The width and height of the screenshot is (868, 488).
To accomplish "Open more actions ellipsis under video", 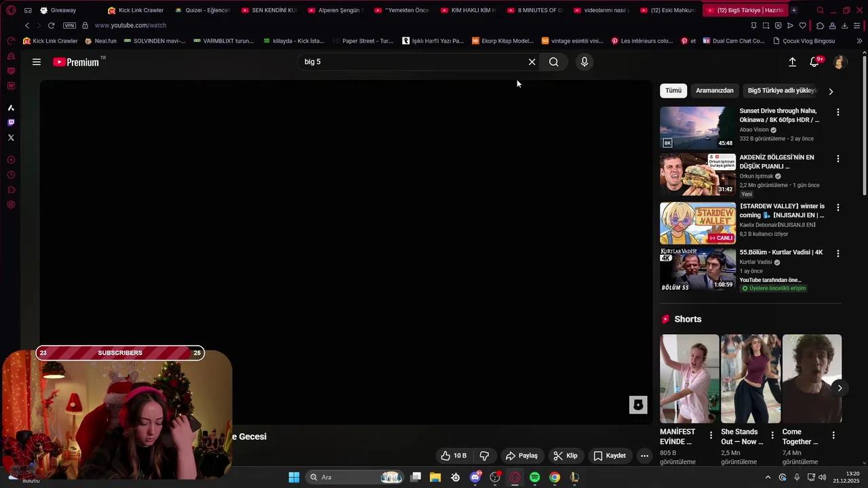I will [645, 455].
